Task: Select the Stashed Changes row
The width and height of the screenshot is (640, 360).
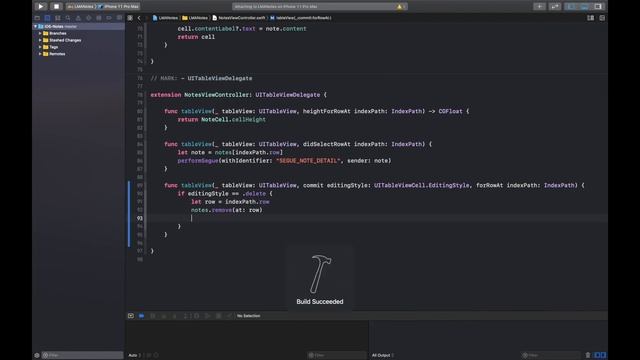Action: tap(78, 40)
